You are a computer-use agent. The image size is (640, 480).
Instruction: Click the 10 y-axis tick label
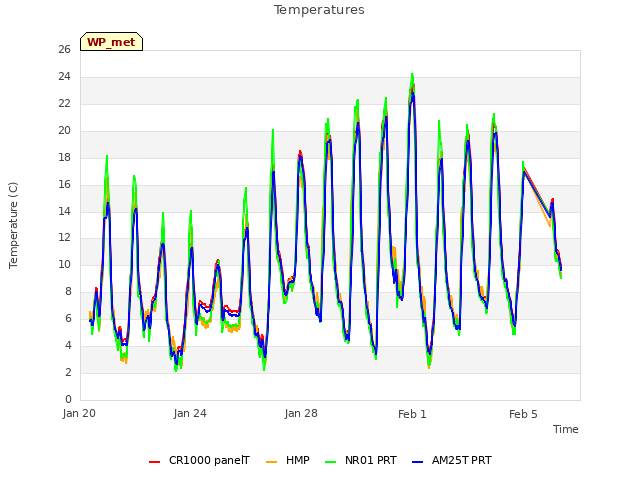64,264
